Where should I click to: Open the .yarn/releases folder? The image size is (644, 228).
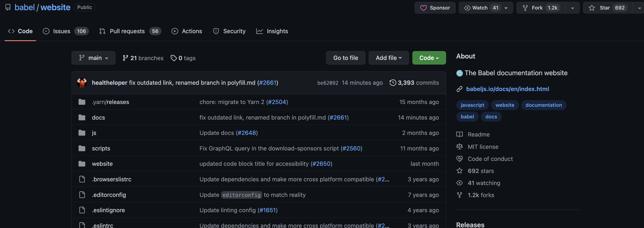[111, 102]
